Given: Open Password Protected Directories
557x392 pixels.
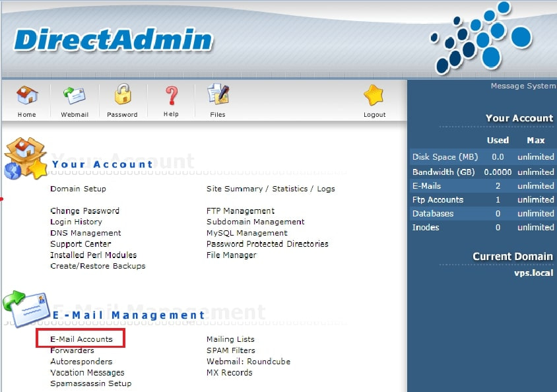Looking at the screenshot, I should [x=267, y=244].
